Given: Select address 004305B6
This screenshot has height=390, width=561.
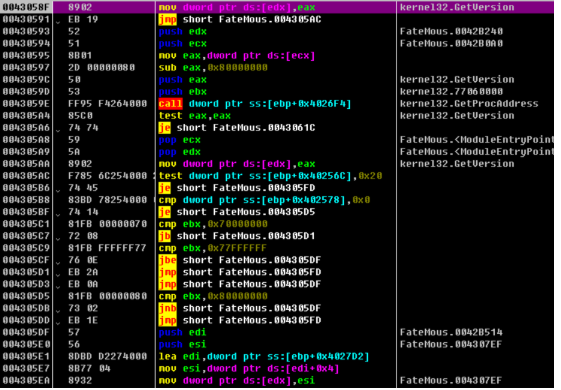Looking at the screenshot, I should (x=26, y=188).
